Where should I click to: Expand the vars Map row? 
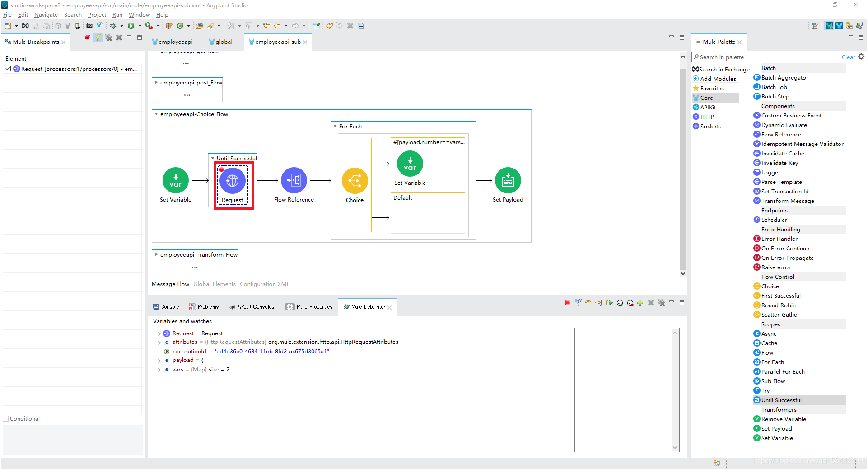(159, 370)
